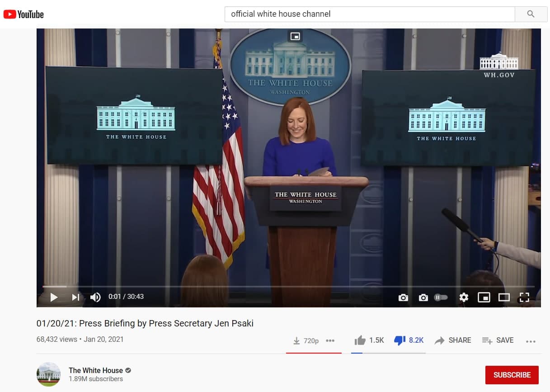Click the SHARE button
This screenshot has height=392, width=550.
[453, 340]
